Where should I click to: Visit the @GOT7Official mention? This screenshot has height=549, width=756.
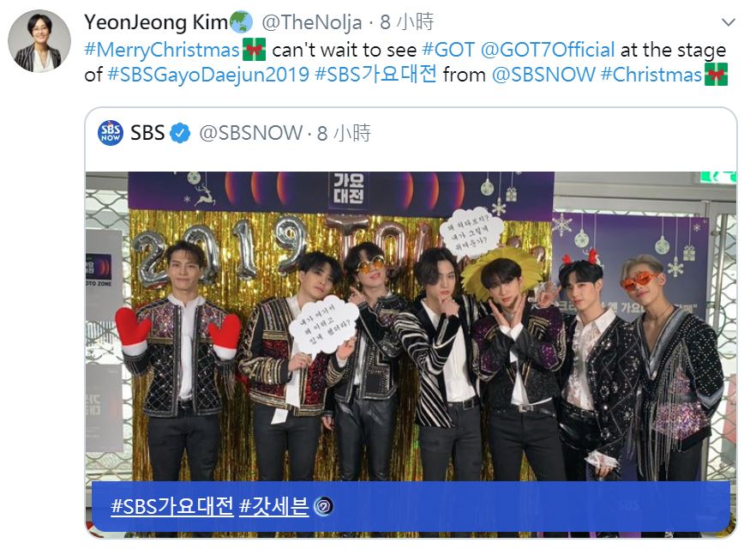pyautogui.click(x=548, y=50)
